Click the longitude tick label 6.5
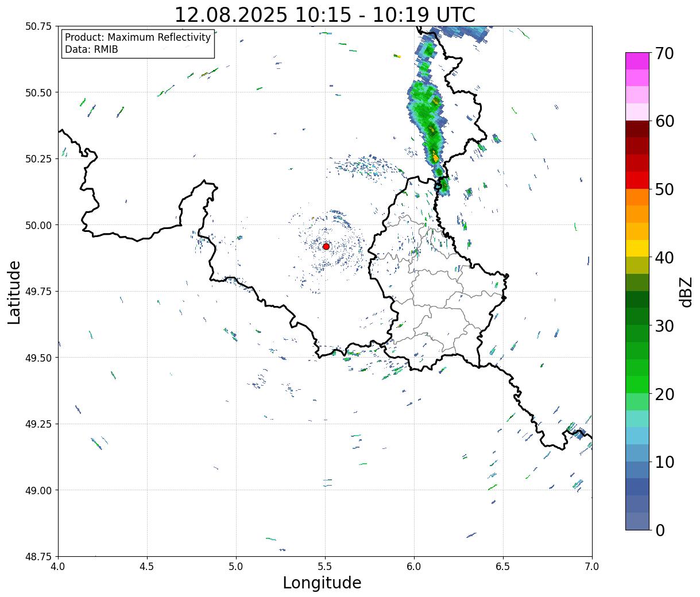This screenshot has width=700, height=597. 503,567
